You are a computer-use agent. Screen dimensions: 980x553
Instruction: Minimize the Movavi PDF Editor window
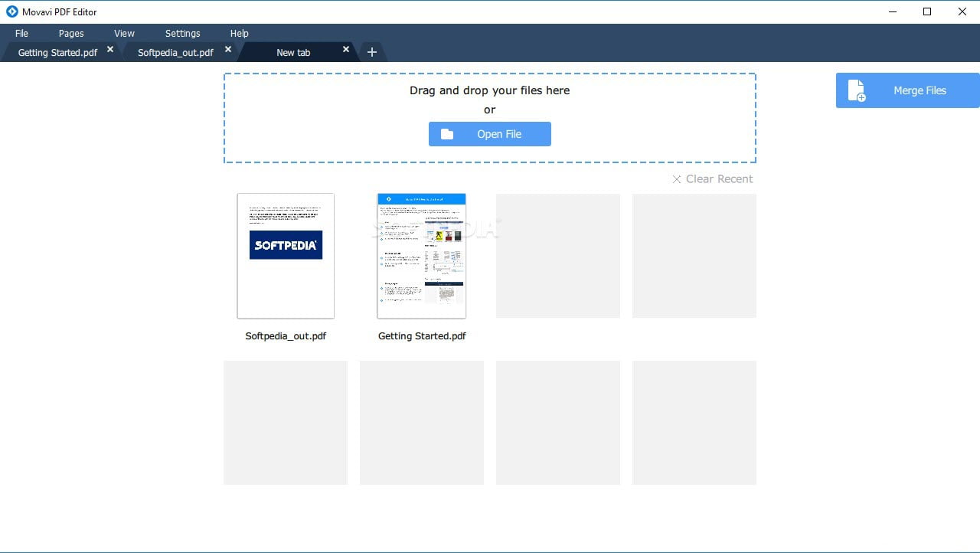[x=893, y=11]
